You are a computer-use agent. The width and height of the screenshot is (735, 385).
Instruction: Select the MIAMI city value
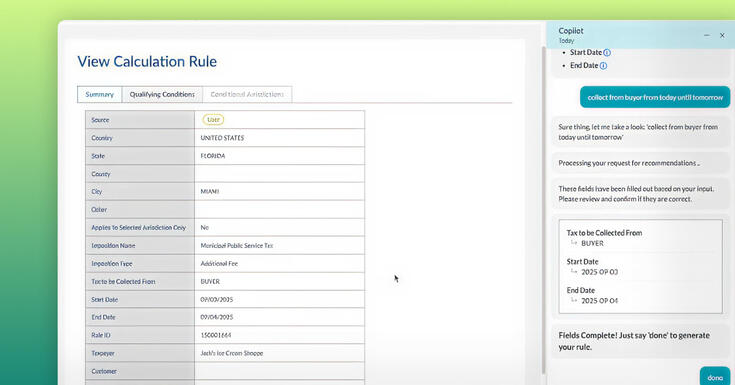pyautogui.click(x=210, y=191)
